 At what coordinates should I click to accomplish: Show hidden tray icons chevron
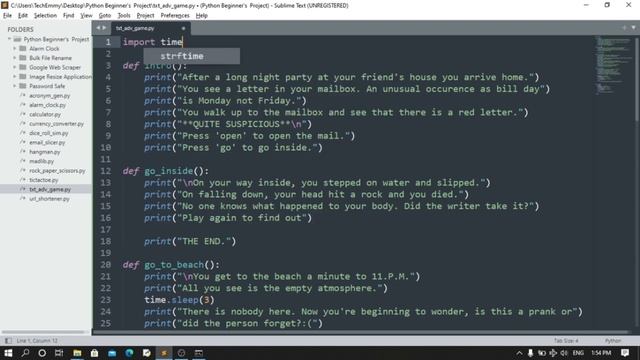[x=519, y=353]
